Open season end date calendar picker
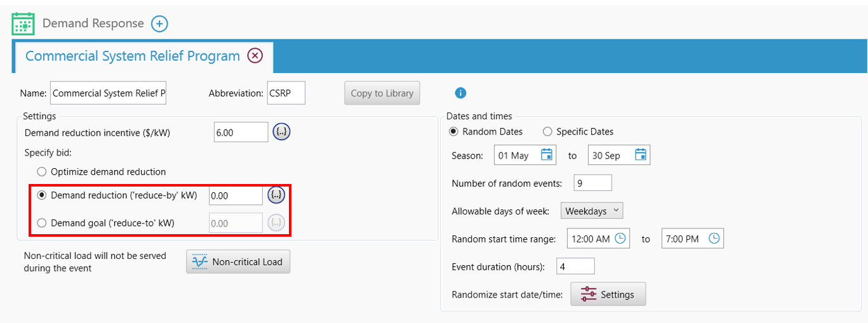Viewport: 868px width, 323px height. [x=641, y=155]
